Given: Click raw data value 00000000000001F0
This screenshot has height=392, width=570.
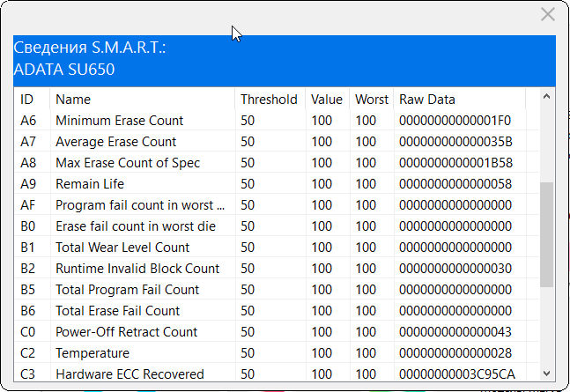Looking at the screenshot, I should [455, 121].
